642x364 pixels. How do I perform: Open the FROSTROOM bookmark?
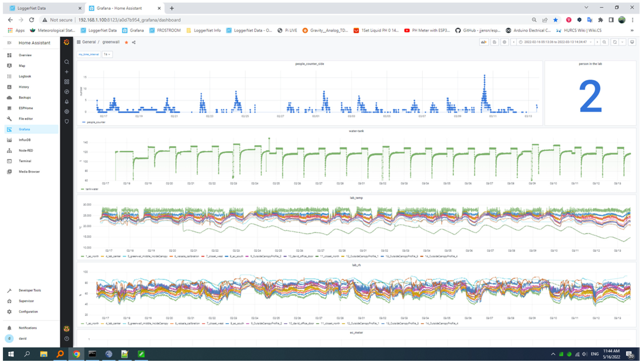pos(165,30)
